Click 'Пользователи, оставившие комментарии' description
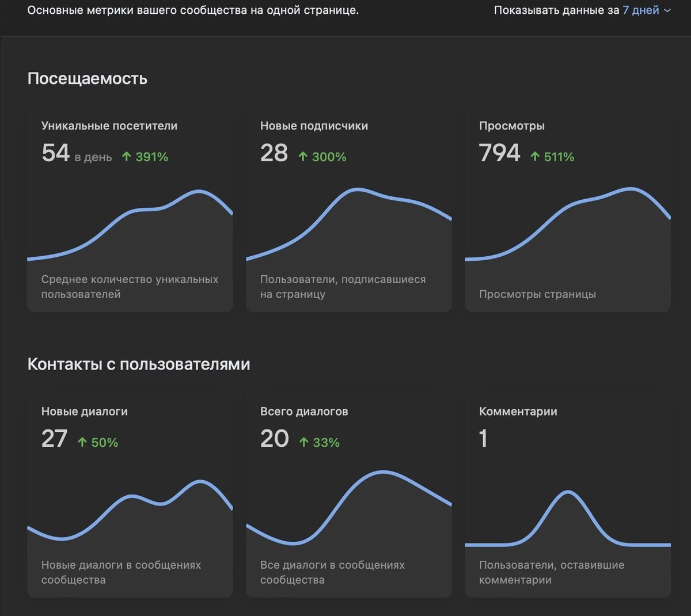Viewport: 691px width, 616px height. (552, 572)
